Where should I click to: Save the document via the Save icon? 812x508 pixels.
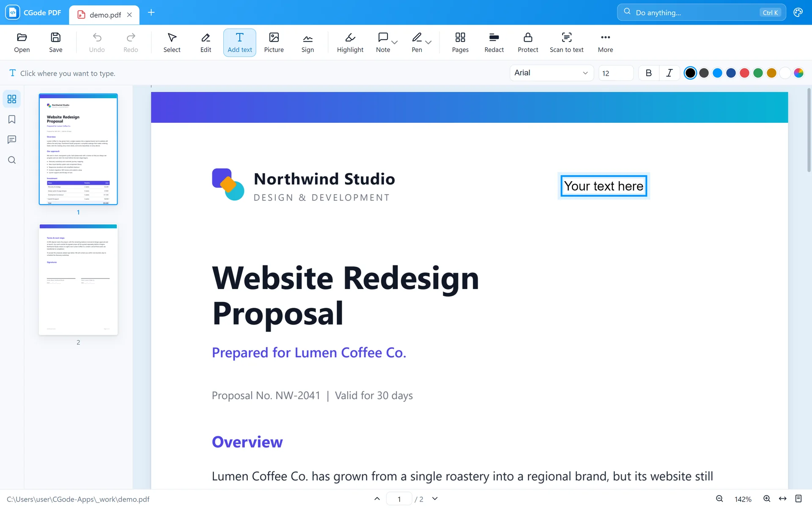coord(55,42)
